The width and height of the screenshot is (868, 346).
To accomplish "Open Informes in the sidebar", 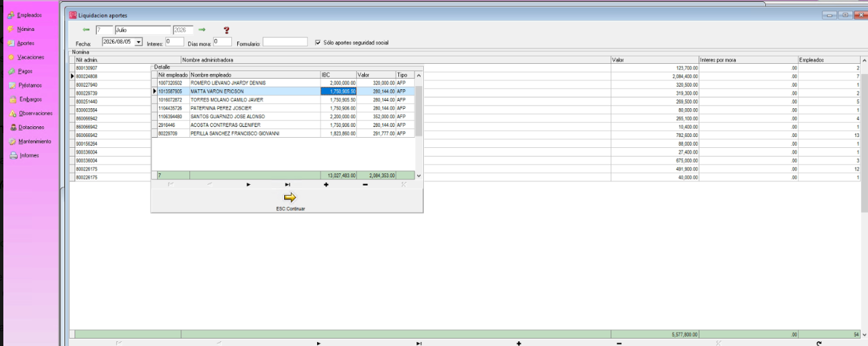I will click(x=24, y=156).
